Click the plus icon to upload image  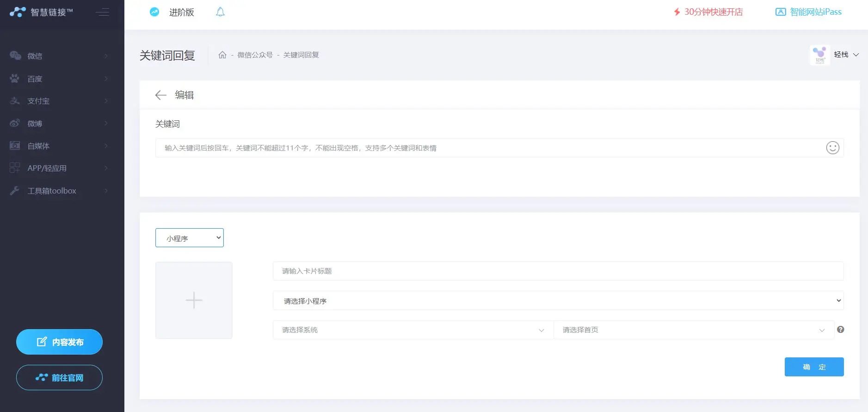pyautogui.click(x=194, y=300)
